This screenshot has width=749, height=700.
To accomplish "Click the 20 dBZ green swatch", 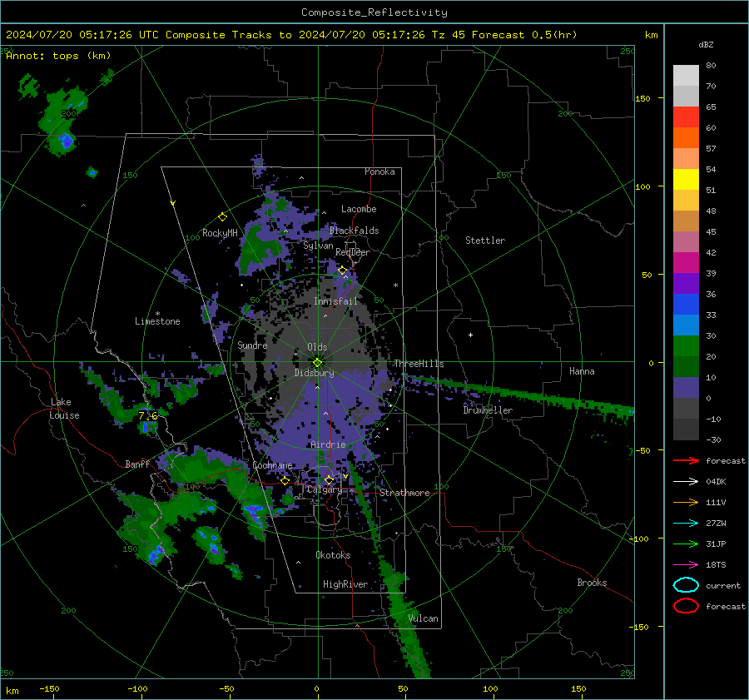I will [686, 345].
